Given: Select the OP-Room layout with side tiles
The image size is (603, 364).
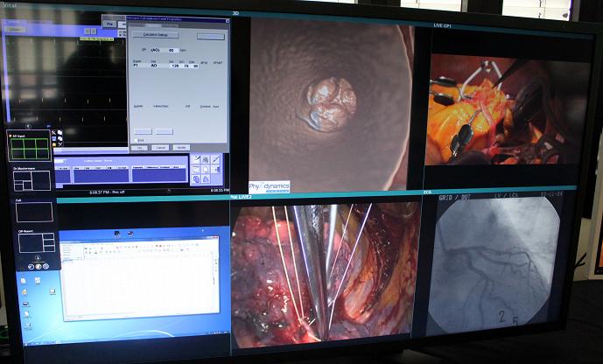Looking at the screenshot, I should click(x=37, y=243).
